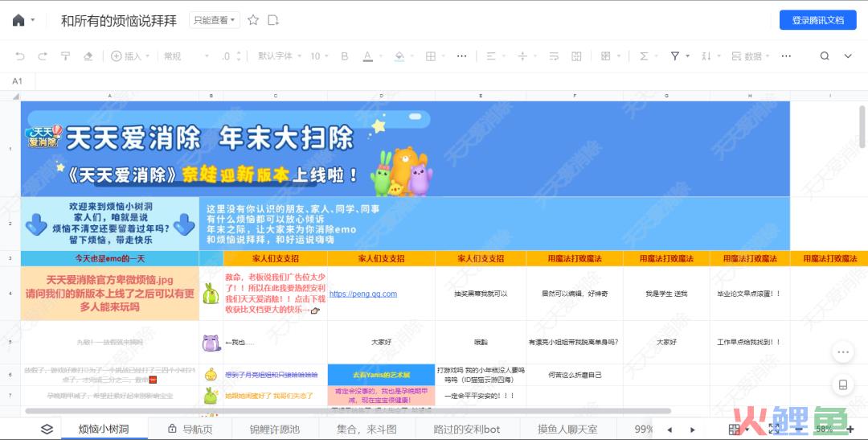The height and width of the screenshot is (440, 868).
Task: Open more formatting options ellipsis
Action: point(461,56)
